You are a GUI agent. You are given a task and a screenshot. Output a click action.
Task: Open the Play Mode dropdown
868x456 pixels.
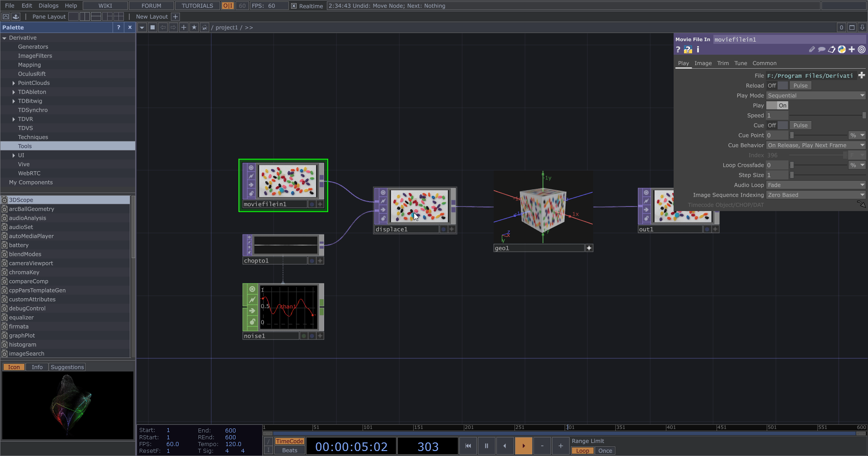point(816,95)
